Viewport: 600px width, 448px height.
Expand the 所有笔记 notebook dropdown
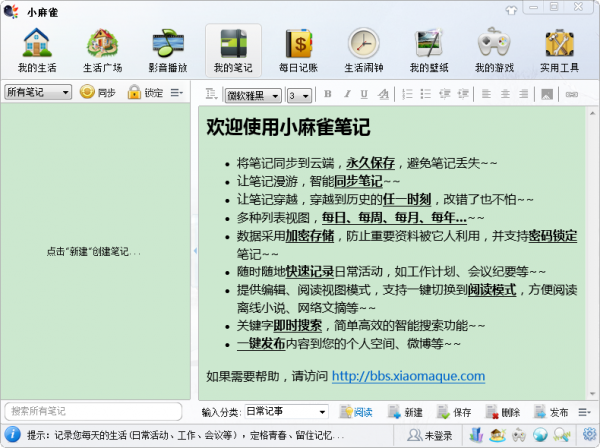pyautogui.click(x=38, y=92)
